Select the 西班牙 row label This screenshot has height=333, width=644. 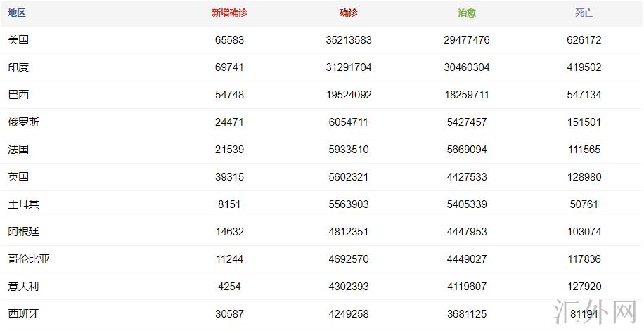tap(23, 314)
